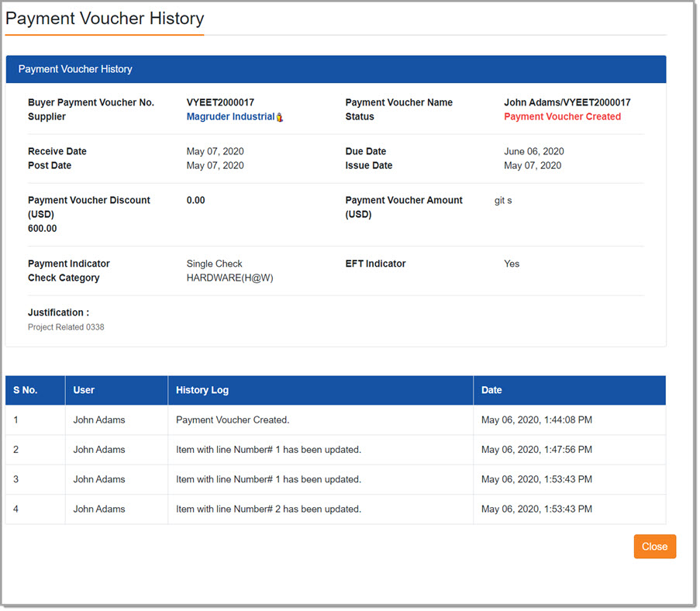700x611 pixels.
Task: Click John Adams in row 4
Action: [x=99, y=509]
